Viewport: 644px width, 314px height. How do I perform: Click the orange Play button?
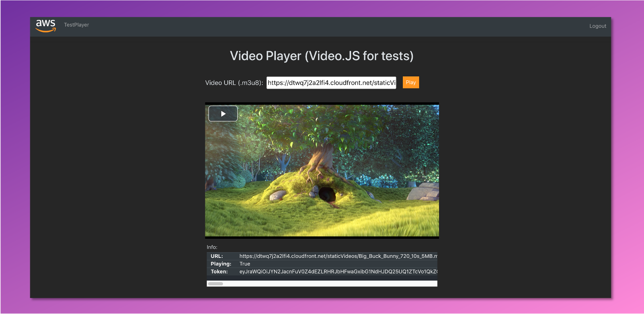(411, 82)
